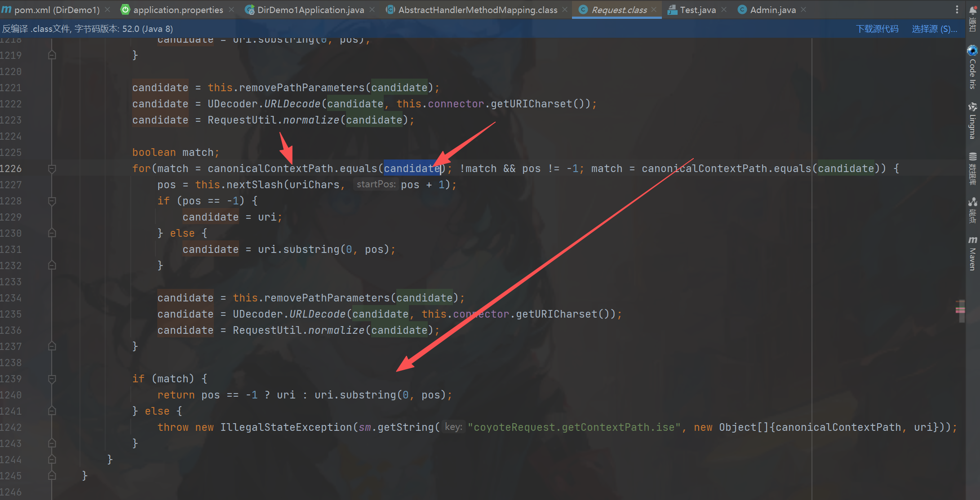The image size is (980, 500).
Task: Click the editor tabs more-options kebab icon
Action: click(x=957, y=9)
